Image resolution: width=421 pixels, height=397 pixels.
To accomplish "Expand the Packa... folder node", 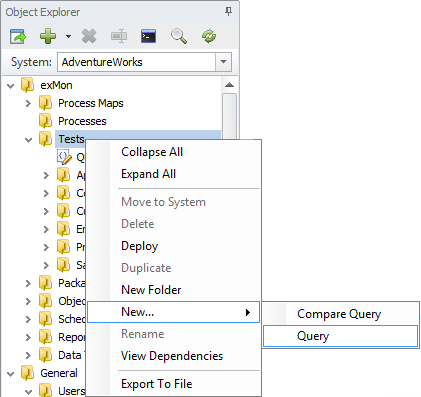I will tap(28, 283).
